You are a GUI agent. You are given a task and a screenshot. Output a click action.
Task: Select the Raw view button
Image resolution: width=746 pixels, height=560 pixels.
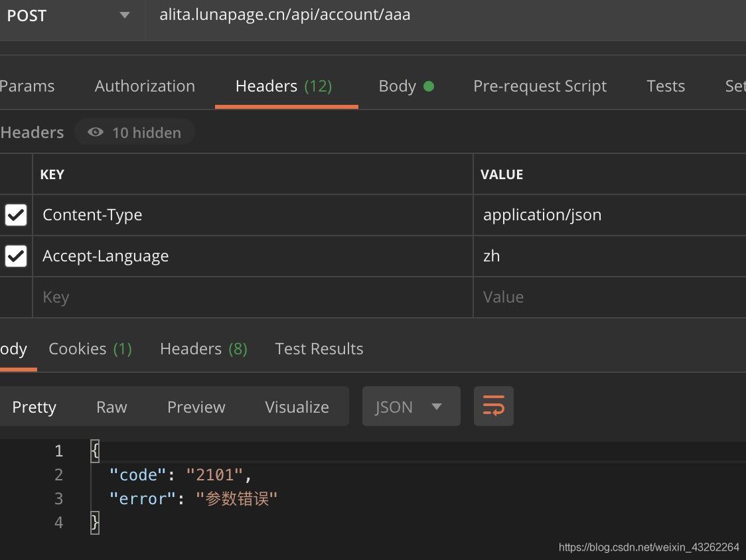pyautogui.click(x=112, y=407)
